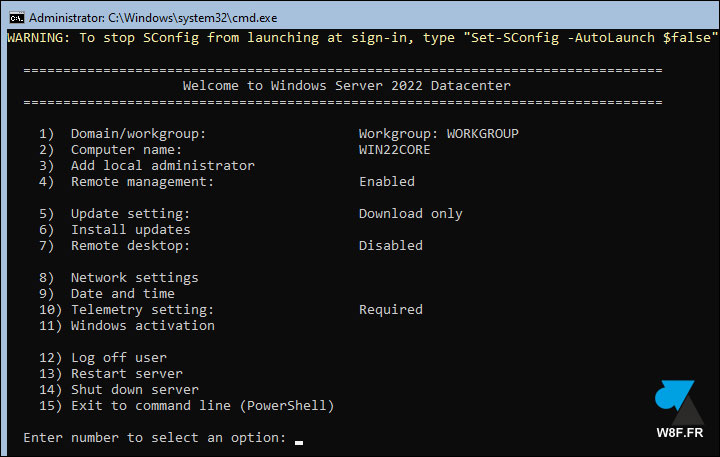The height and width of the screenshot is (457, 720).
Task: Click the 'Workgroup: WORKGROUP' value
Action: coord(439,134)
